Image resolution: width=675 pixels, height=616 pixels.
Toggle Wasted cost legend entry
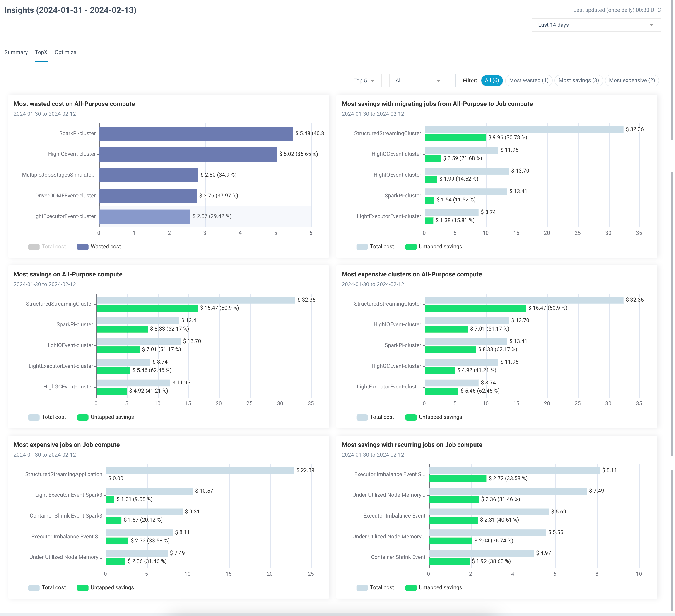[99, 247]
